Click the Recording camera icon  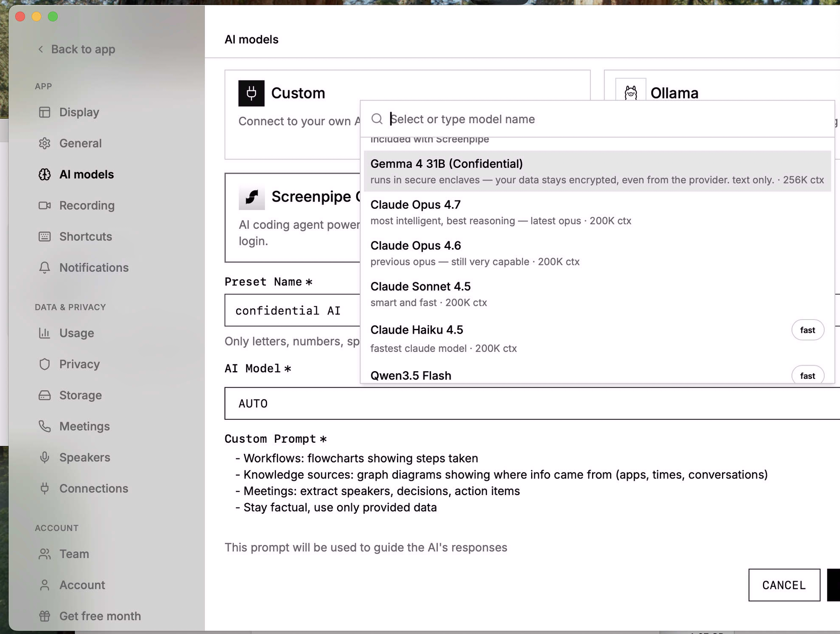[44, 205]
